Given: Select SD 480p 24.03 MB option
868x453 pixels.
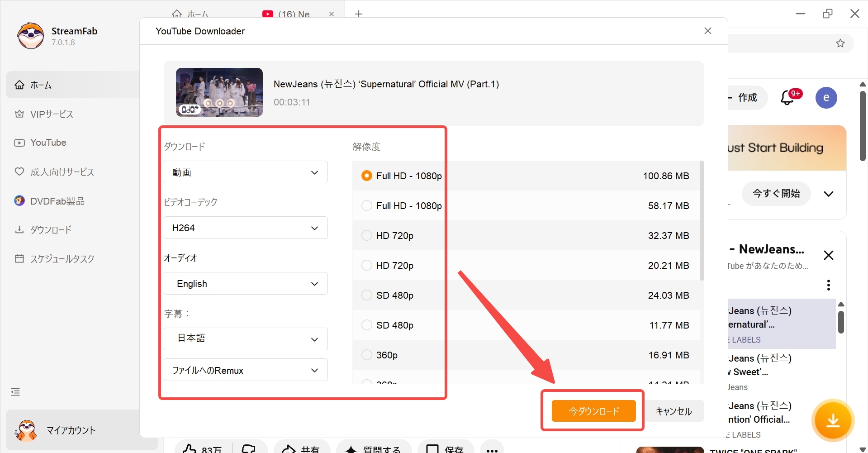Looking at the screenshot, I should (x=526, y=295).
